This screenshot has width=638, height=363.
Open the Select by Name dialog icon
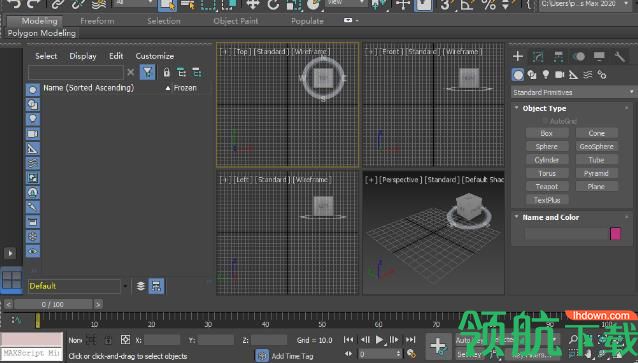188,4
